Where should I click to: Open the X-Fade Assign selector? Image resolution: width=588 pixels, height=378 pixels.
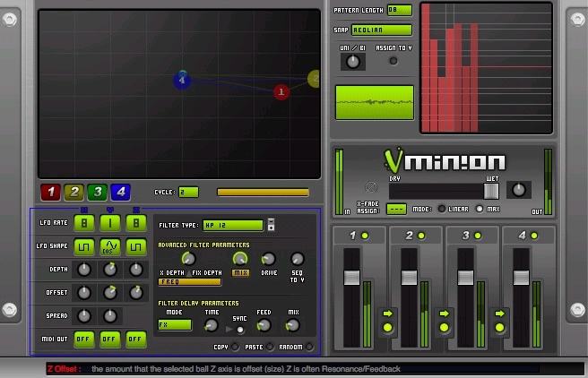pos(396,209)
